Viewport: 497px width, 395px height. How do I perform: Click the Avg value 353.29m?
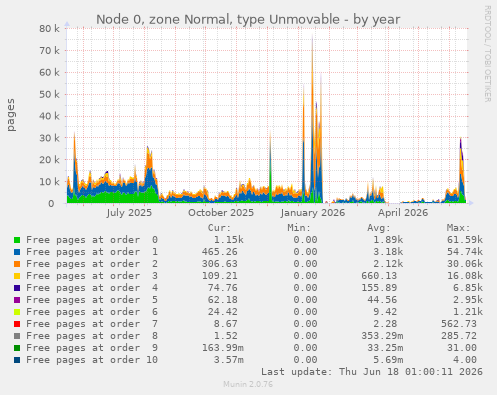pos(382,336)
